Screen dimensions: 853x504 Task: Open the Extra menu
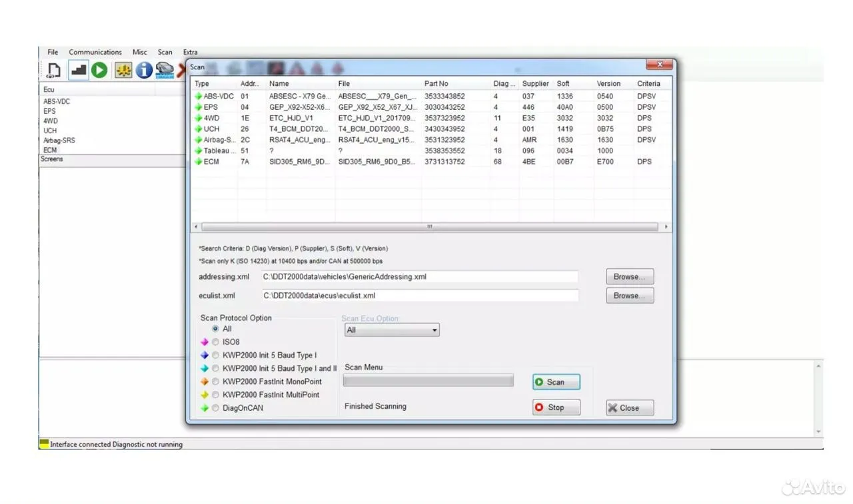(191, 52)
